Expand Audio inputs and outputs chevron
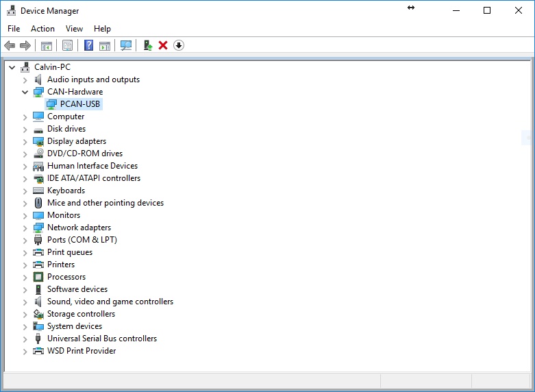Viewport: 535px width, 392px height. tap(25, 80)
